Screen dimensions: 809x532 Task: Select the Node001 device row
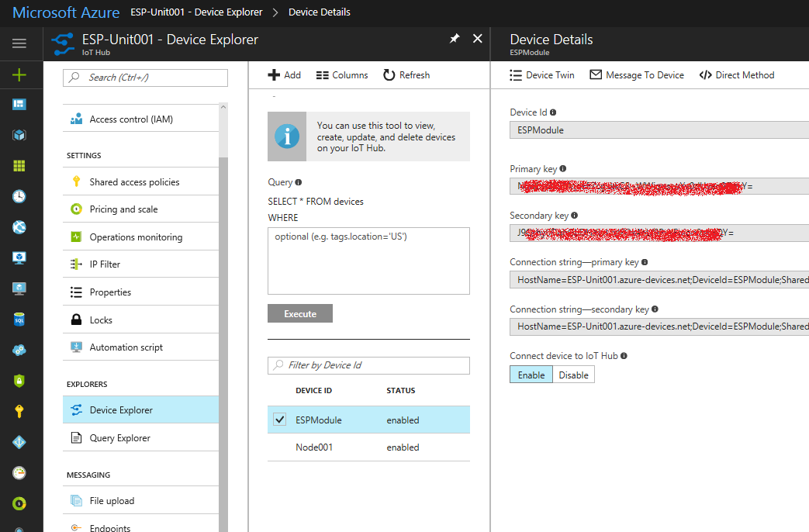click(368, 447)
